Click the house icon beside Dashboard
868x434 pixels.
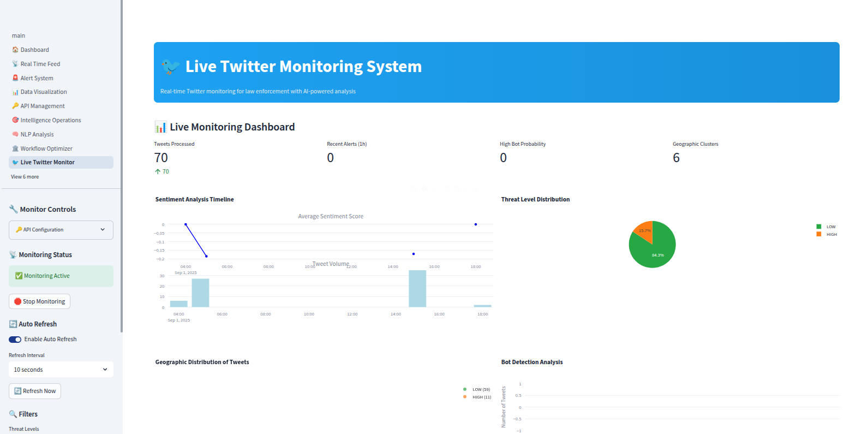[15, 50]
